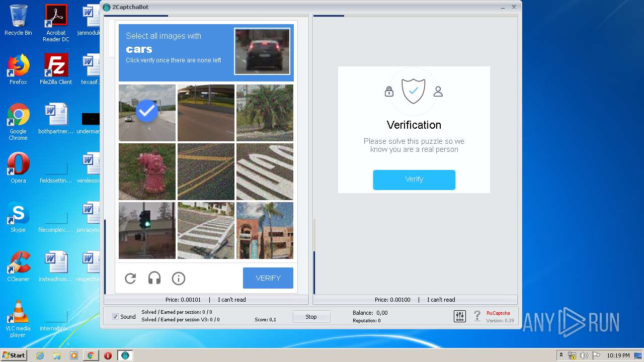The width and height of the screenshot is (644, 362).
Task: Click left panel "I can't read" link
Action: [232, 300]
